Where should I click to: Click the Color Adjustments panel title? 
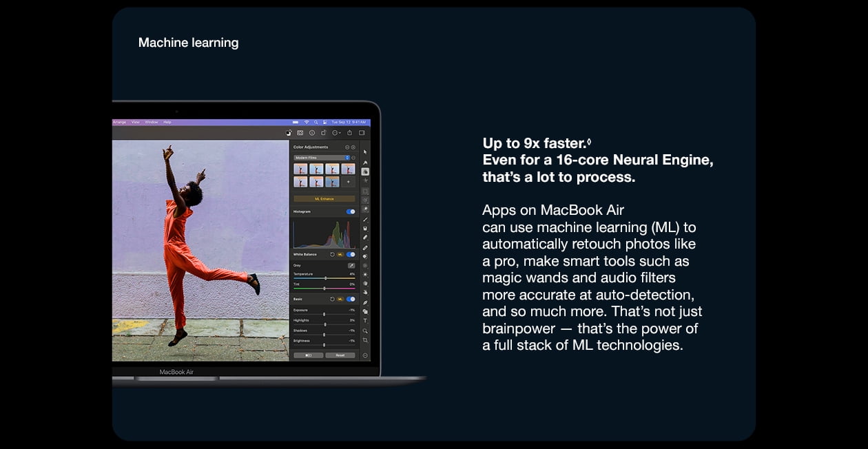pyautogui.click(x=311, y=147)
